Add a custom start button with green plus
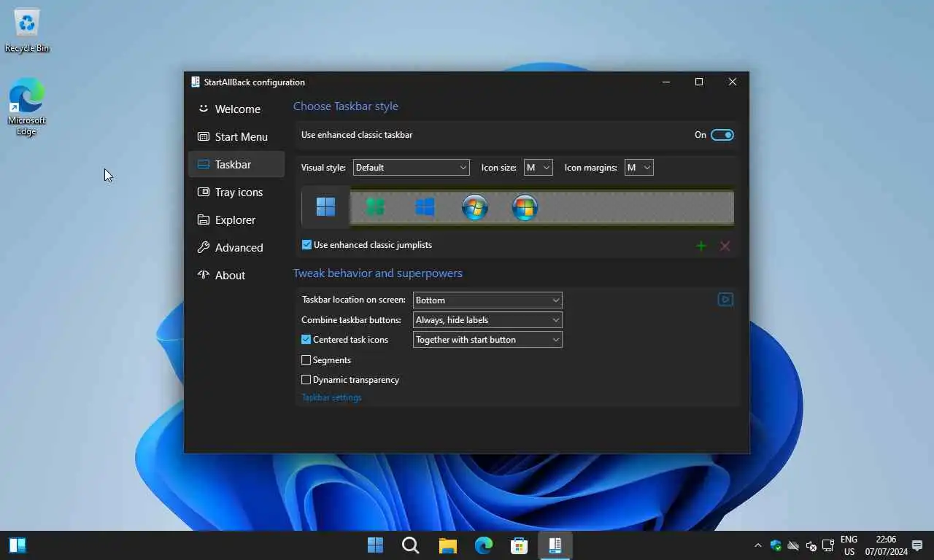This screenshot has width=934, height=560. click(701, 246)
